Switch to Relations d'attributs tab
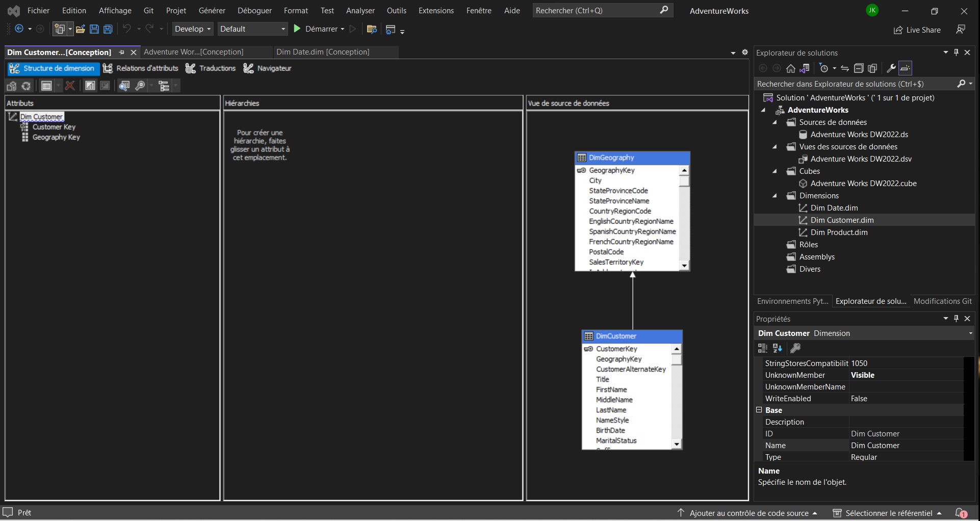 tap(141, 68)
